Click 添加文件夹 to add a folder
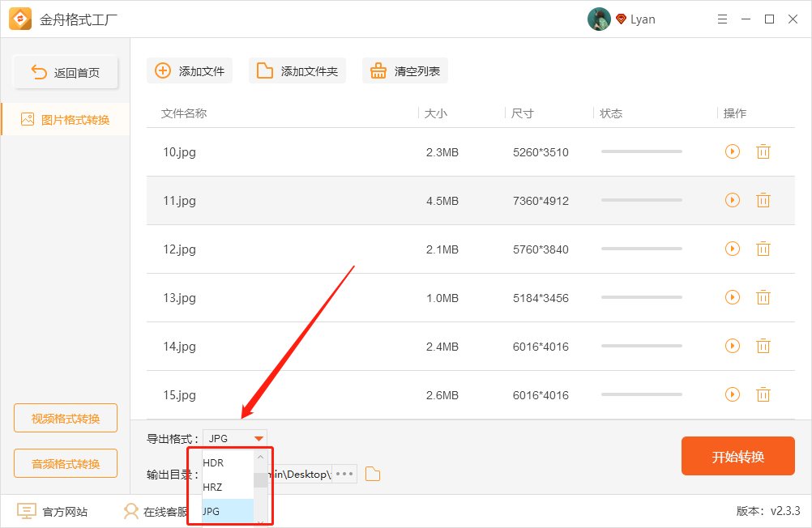This screenshot has height=528, width=812. coord(297,71)
